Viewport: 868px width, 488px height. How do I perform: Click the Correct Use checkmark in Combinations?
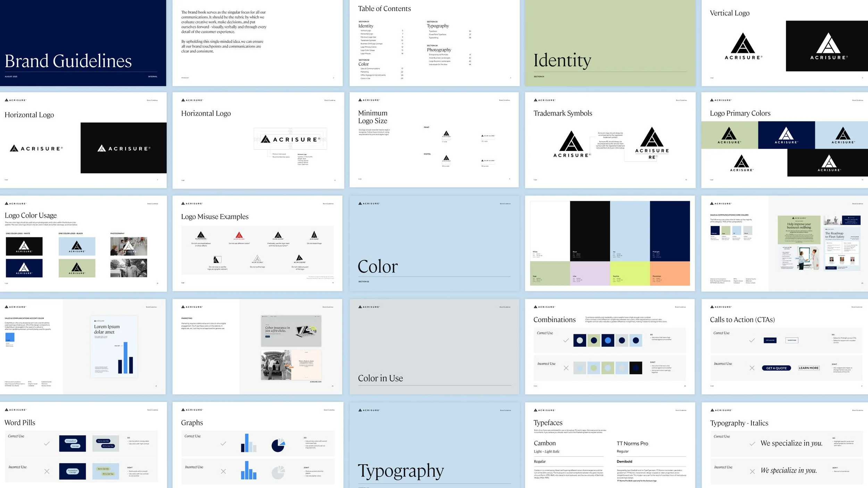566,340
